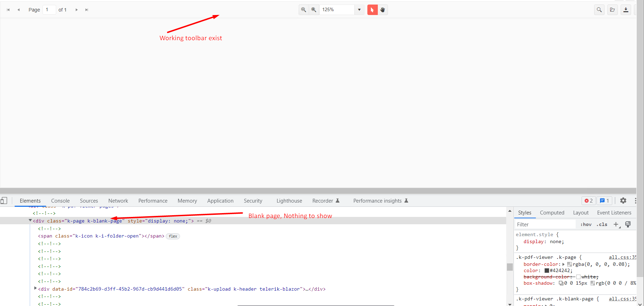Click the 'display: none;' style declaration
Image resolution: width=644 pixels, height=306 pixels.
[544, 242]
